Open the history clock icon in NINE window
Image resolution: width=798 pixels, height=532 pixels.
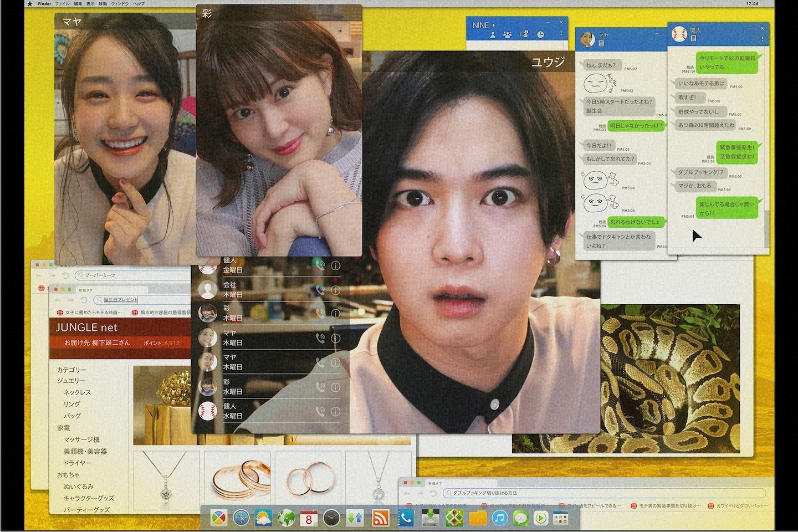tap(540, 34)
